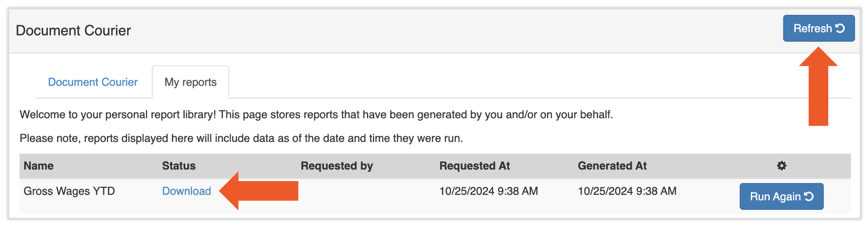Click the Name column header
The height and width of the screenshot is (227, 868).
click(x=39, y=166)
